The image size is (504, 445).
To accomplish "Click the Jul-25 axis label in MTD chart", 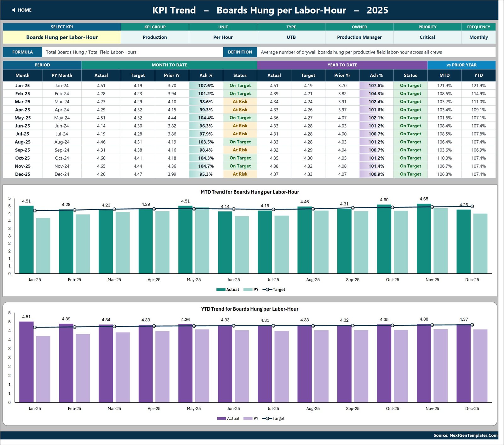I will (x=273, y=280).
